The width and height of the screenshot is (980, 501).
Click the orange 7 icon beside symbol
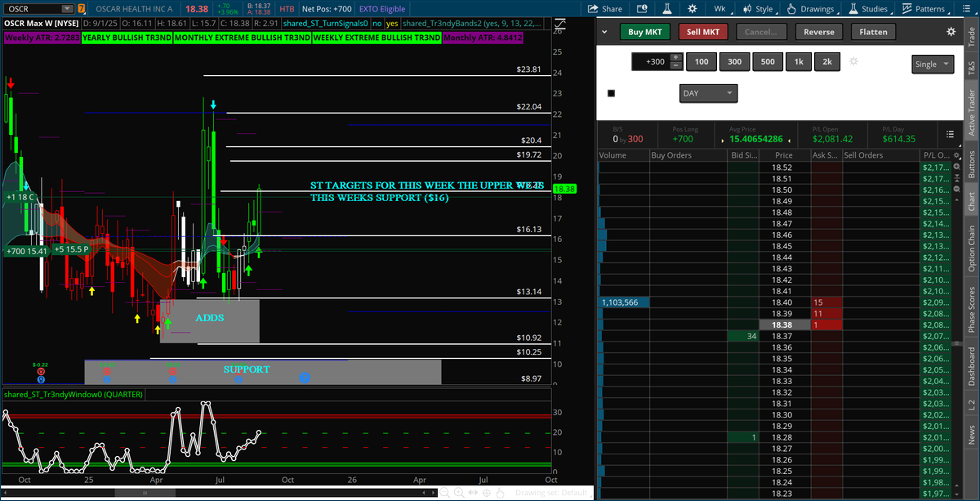[82, 9]
